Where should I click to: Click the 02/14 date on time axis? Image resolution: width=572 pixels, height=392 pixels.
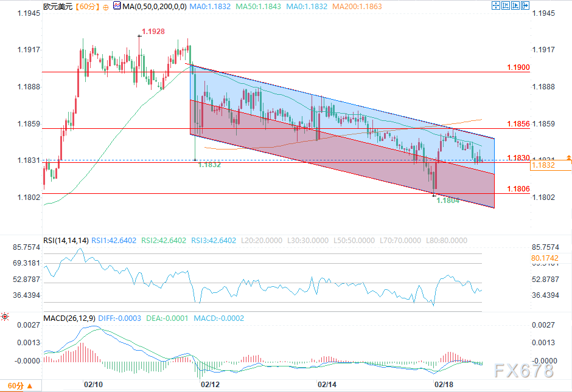coord(327,385)
